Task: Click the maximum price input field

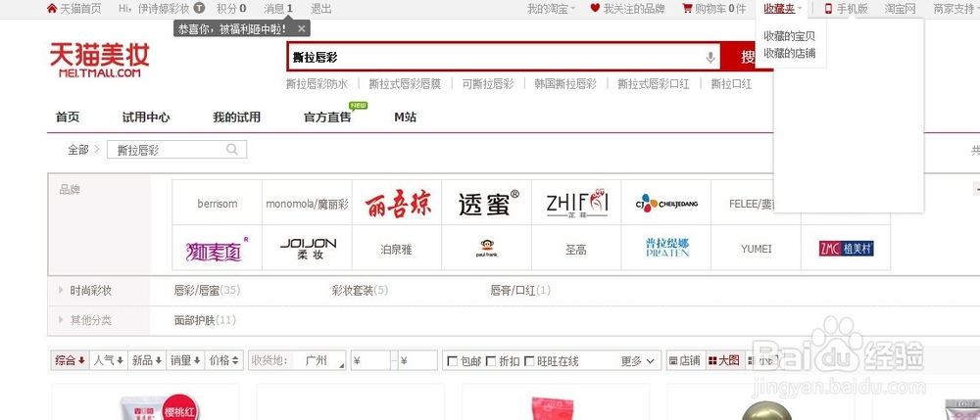Action: click(x=417, y=360)
